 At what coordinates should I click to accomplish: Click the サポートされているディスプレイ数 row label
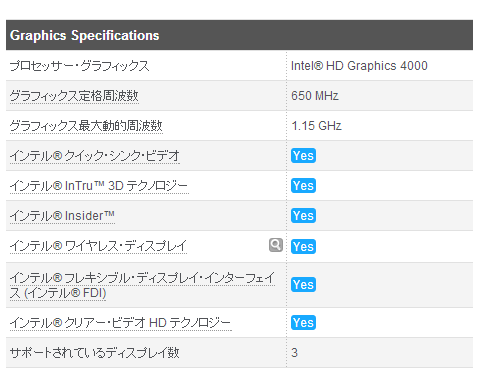[x=95, y=353]
